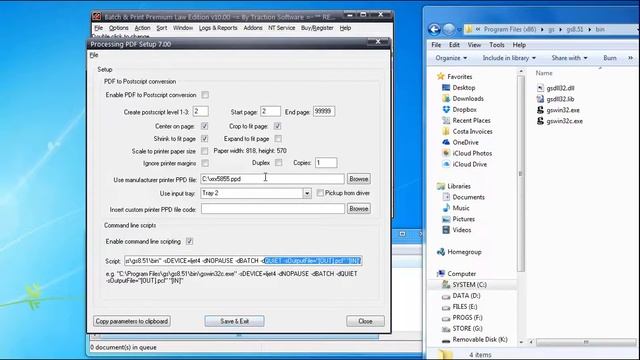Viewport: 640px width, 360px height.
Task: Enable Expand to fit page checkbox
Action: (278, 139)
